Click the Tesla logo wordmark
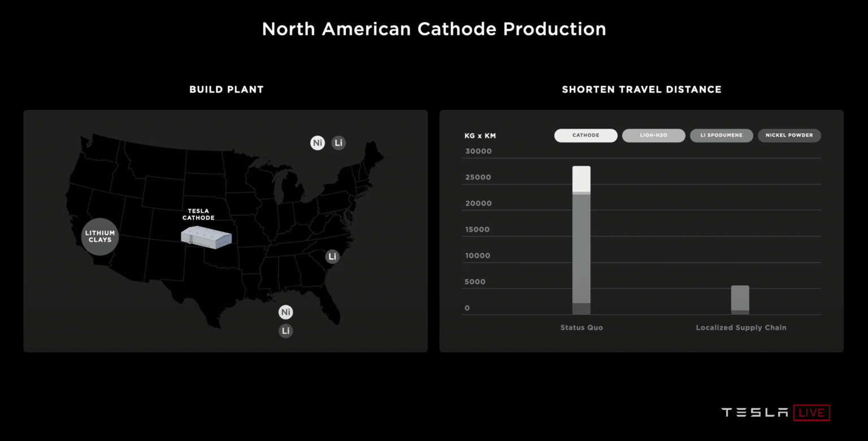This screenshot has height=441, width=868. click(754, 413)
